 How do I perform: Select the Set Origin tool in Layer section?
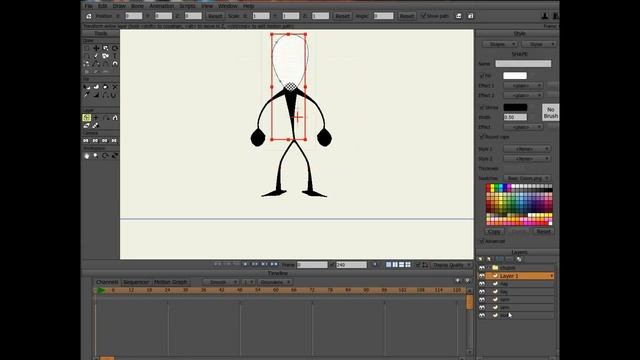96,118
